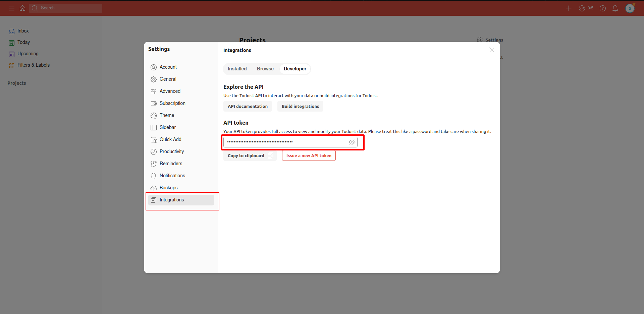Open the user avatar menu

[x=630, y=8]
